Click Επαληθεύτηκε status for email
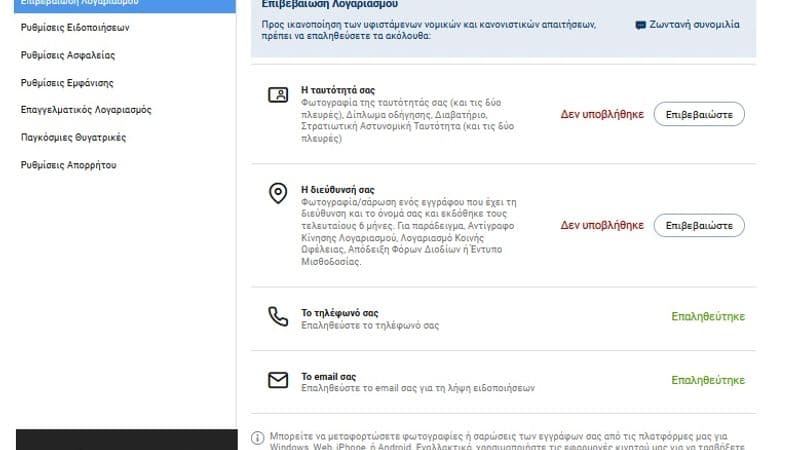Screen dimensions: 800x450 [708, 380]
